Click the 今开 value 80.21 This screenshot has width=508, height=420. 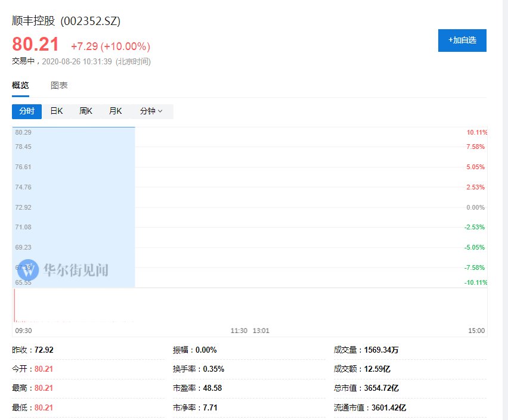click(x=44, y=369)
